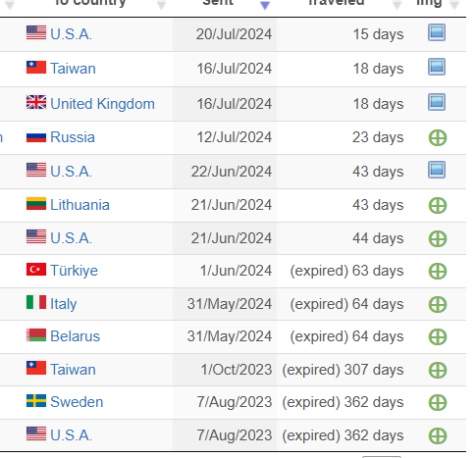The image size is (476, 458).
Task: Click the Taiwan flag in 1/Oct/2023 row
Action: [x=36, y=368]
